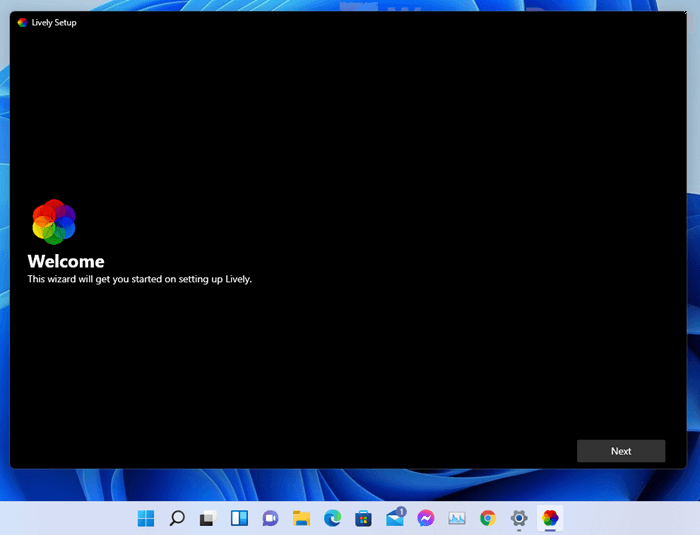Open File Explorer from the taskbar
This screenshot has width=700, height=535.
pyautogui.click(x=301, y=518)
